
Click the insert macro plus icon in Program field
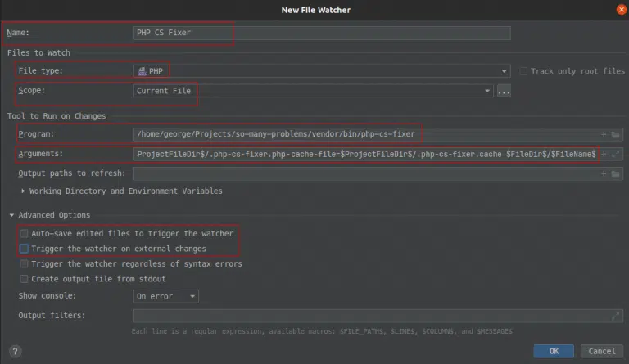click(604, 134)
